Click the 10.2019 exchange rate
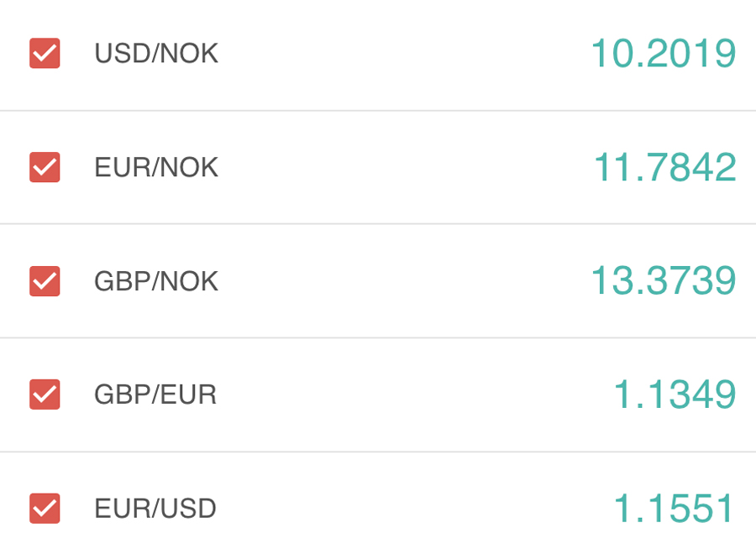The height and width of the screenshot is (554, 756). tap(664, 54)
